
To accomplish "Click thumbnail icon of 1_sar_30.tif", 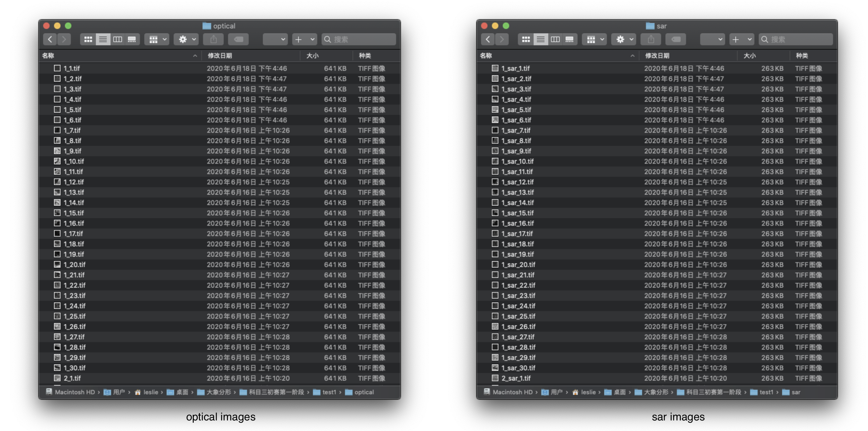I will 495,368.
